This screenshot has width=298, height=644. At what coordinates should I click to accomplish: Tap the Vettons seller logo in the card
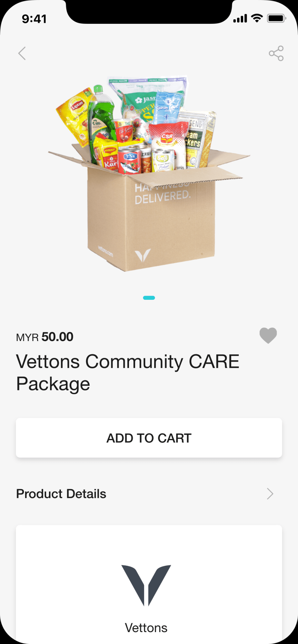coord(146,585)
